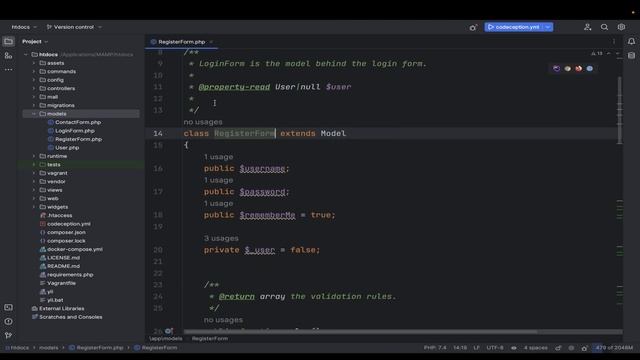Expand the tests folder
The height and width of the screenshot is (360, 640).
34,164
